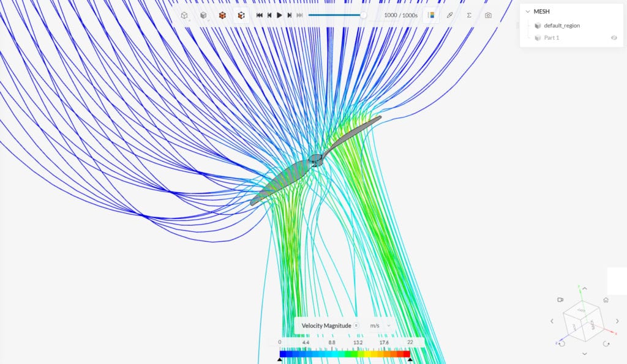Select the orange solid mesh display icon

(222, 15)
